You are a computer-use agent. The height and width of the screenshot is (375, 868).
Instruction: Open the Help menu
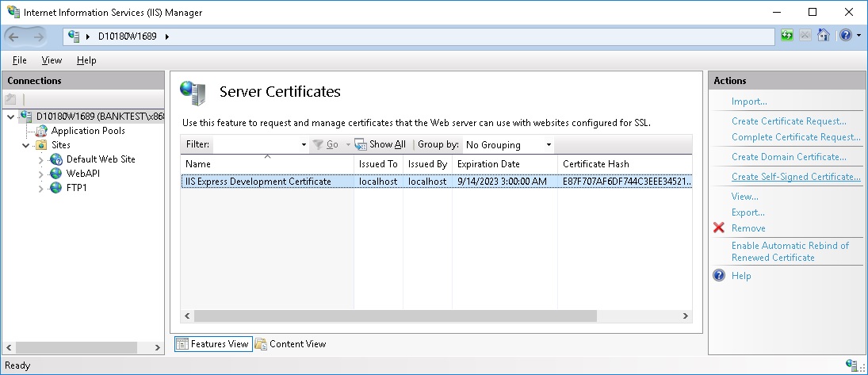tap(86, 59)
